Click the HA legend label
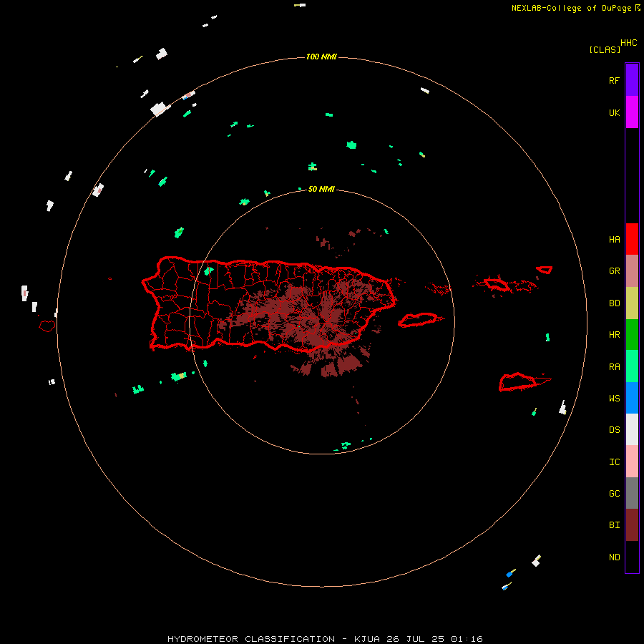 pyautogui.click(x=614, y=240)
